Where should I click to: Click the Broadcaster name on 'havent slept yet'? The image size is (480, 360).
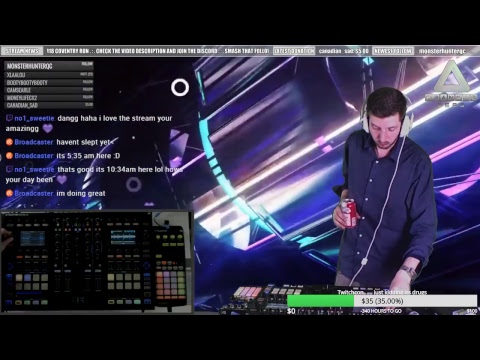pyautogui.click(x=34, y=142)
